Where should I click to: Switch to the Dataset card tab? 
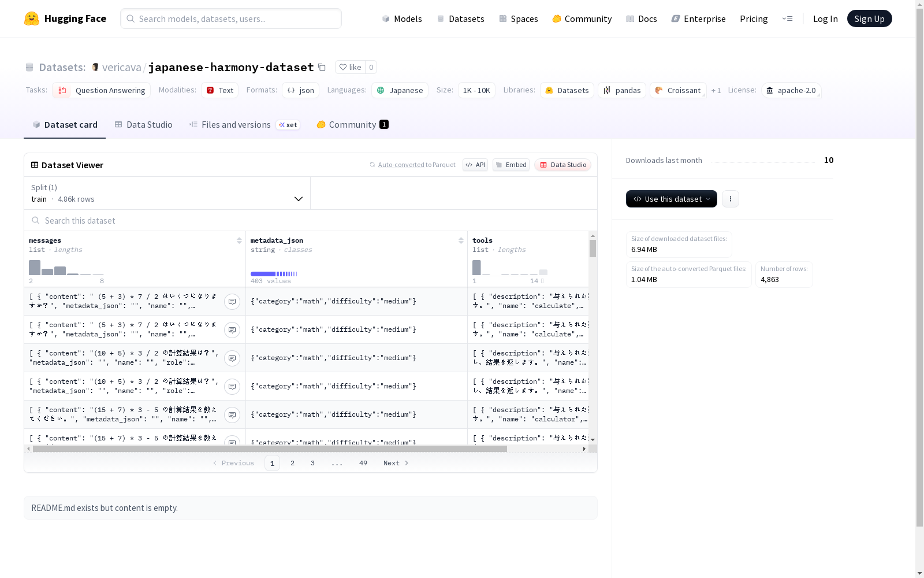pos(65,125)
